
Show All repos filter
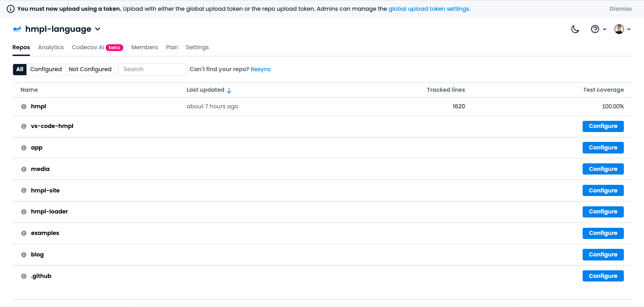tap(20, 69)
